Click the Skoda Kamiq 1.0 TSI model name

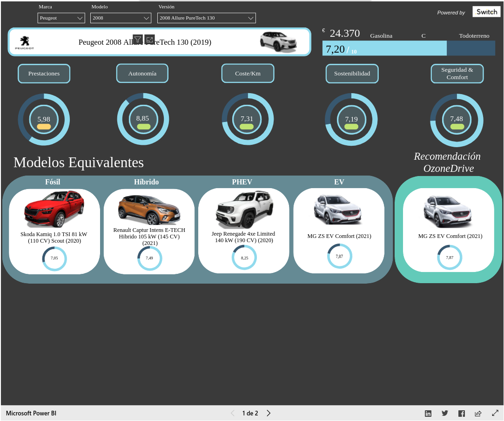click(x=54, y=238)
